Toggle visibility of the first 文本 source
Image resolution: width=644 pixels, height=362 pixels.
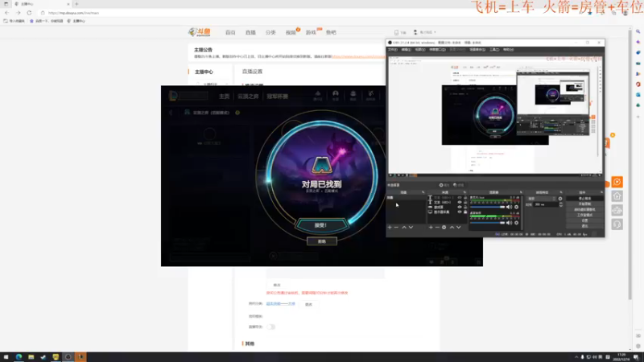pyautogui.click(x=460, y=198)
